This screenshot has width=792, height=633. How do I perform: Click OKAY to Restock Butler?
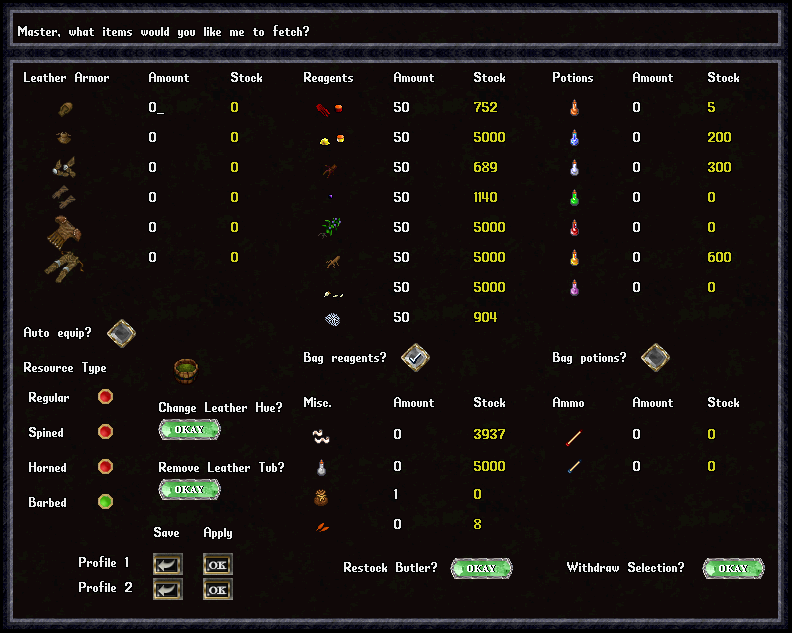tap(481, 568)
